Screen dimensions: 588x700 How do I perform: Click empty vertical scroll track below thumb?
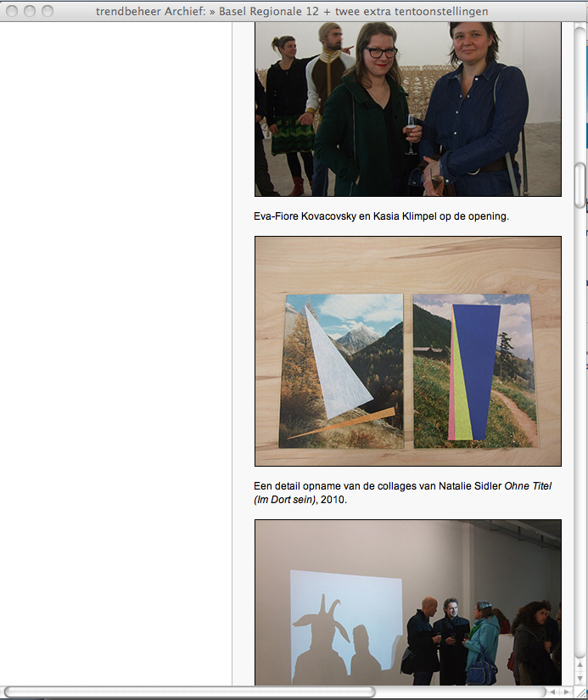click(580, 424)
